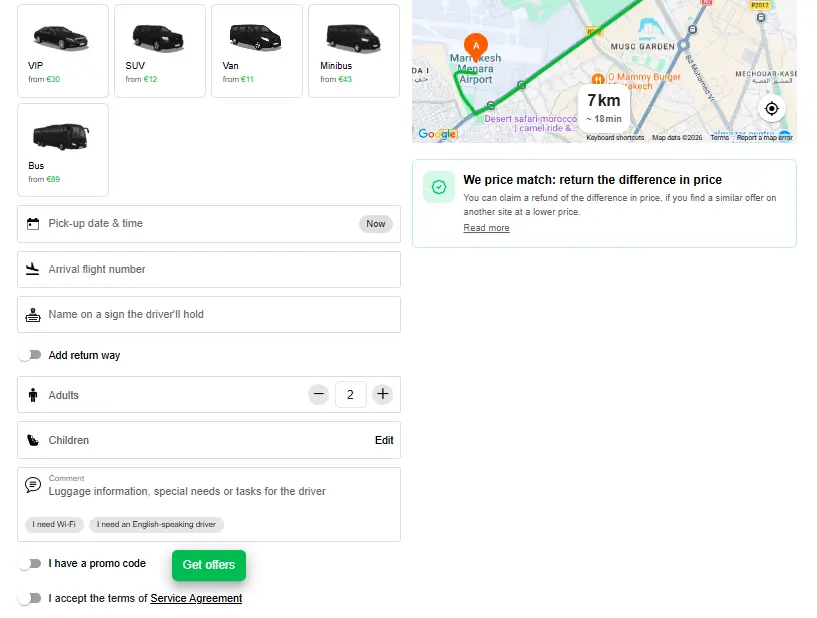Select the Bus vehicle class
Viewport: 817px width, 618px height.
click(62, 149)
